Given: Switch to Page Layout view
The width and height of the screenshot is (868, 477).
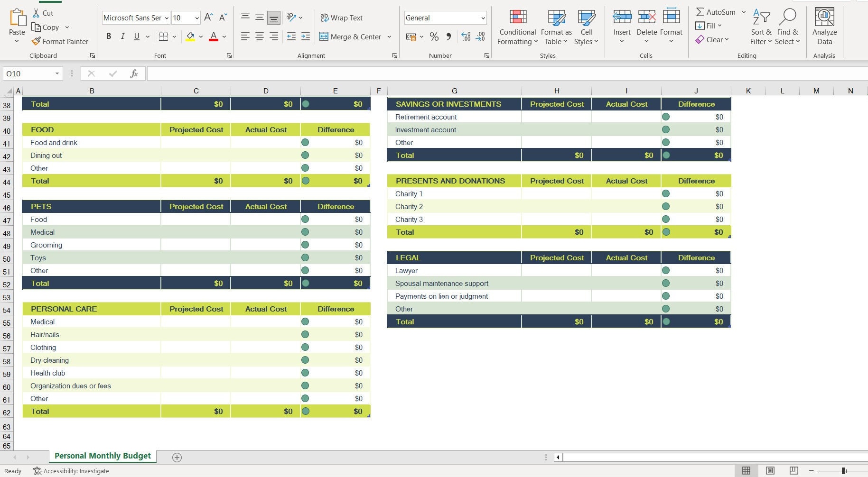Looking at the screenshot, I should (x=770, y=470).
